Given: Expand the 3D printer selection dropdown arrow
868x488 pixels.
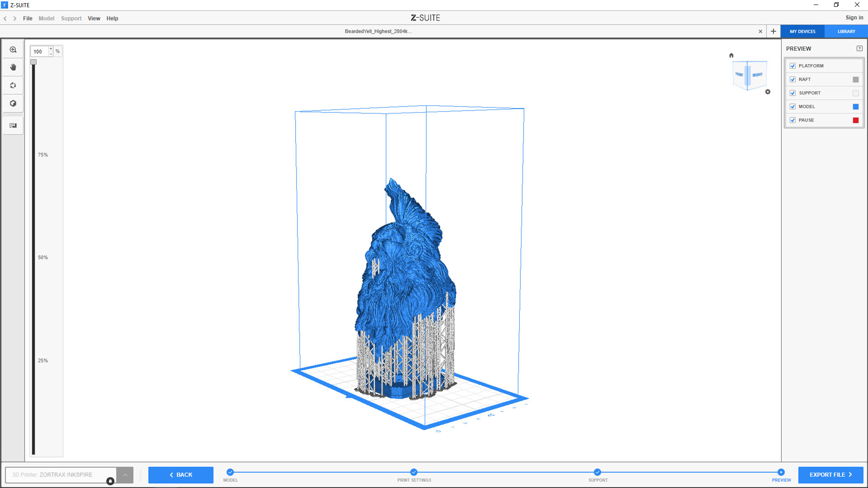Looking at the screenshot, I should tap(125, 475).
